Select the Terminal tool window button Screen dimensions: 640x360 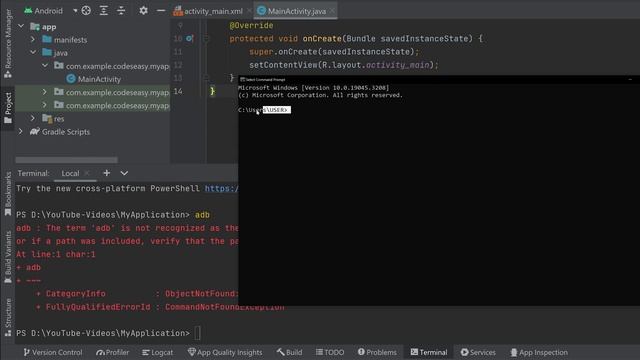429,352
